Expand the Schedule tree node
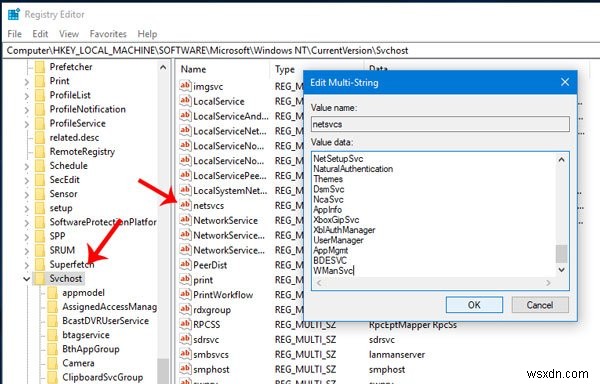600x384 pixels. tap(26, 166)
